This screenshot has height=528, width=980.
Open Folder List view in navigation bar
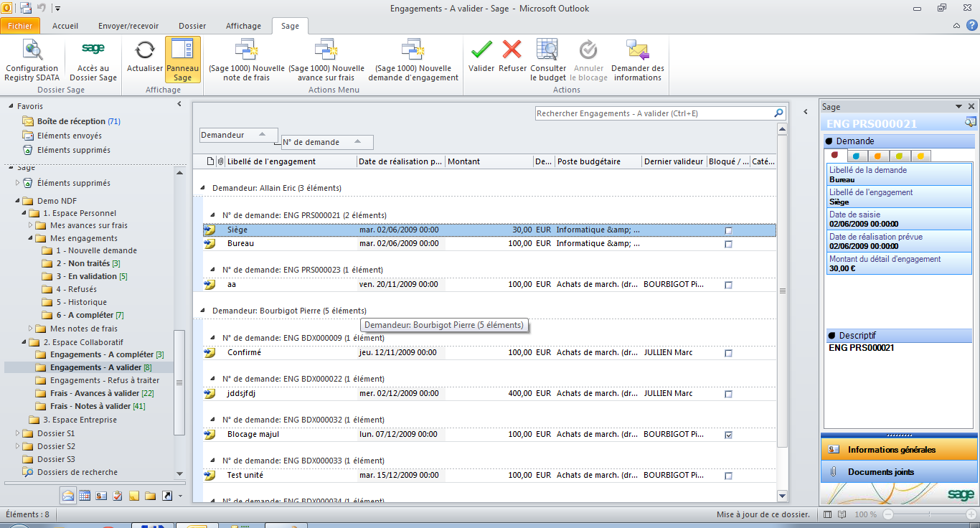tap(151, 496)
